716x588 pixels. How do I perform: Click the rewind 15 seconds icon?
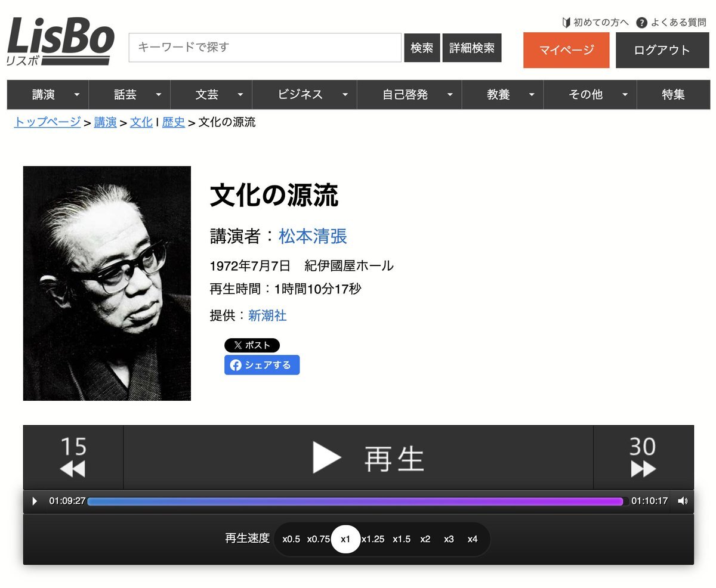coord(73,457)
